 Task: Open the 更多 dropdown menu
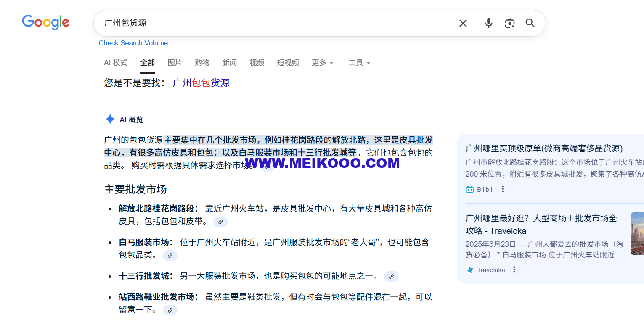click(322, 63)
